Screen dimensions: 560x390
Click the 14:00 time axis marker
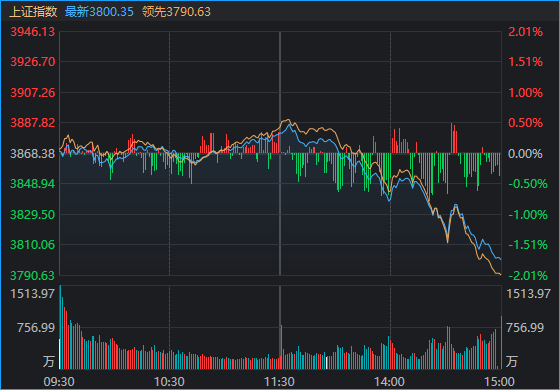click(x=390, y=382)
